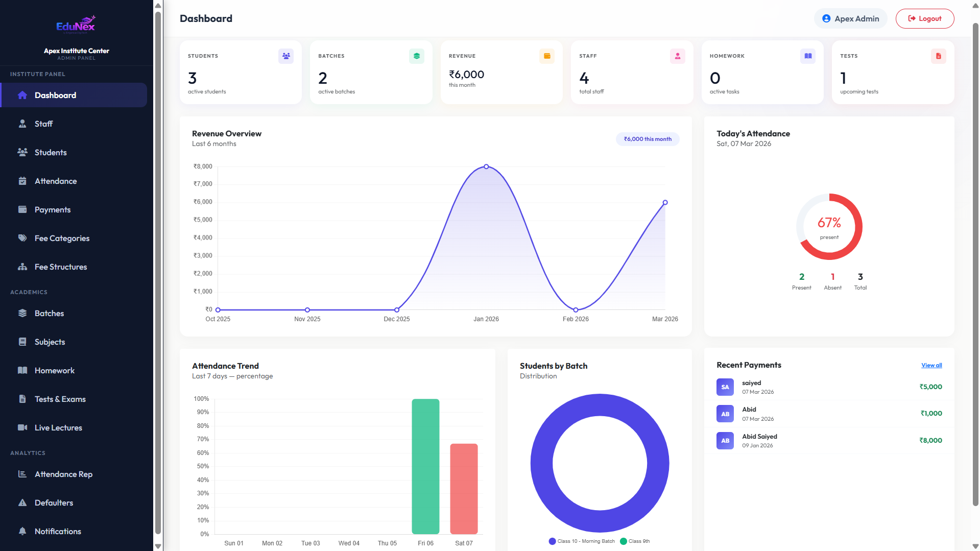The width and height of the screenshot is (980, 551).
Task: Open Defaulters analytics page
Action: point(54,503)
